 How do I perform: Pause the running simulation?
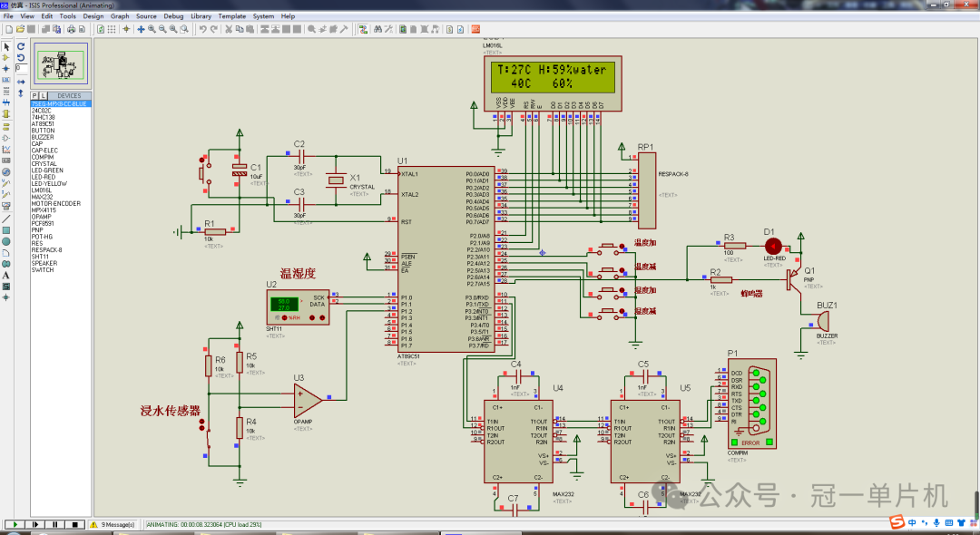pos(56,524)
